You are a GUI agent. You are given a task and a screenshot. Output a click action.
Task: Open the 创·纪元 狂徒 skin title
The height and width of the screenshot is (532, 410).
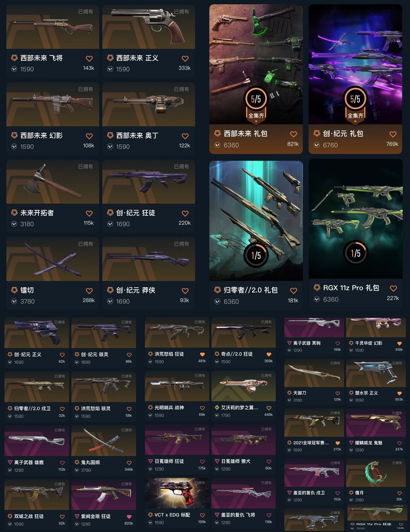[136, 213]
